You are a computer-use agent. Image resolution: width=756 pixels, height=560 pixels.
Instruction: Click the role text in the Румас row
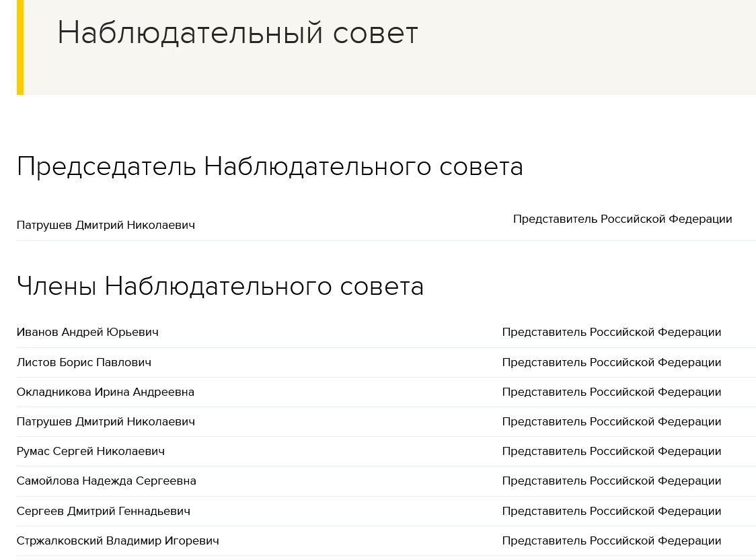tap(611, 451)
